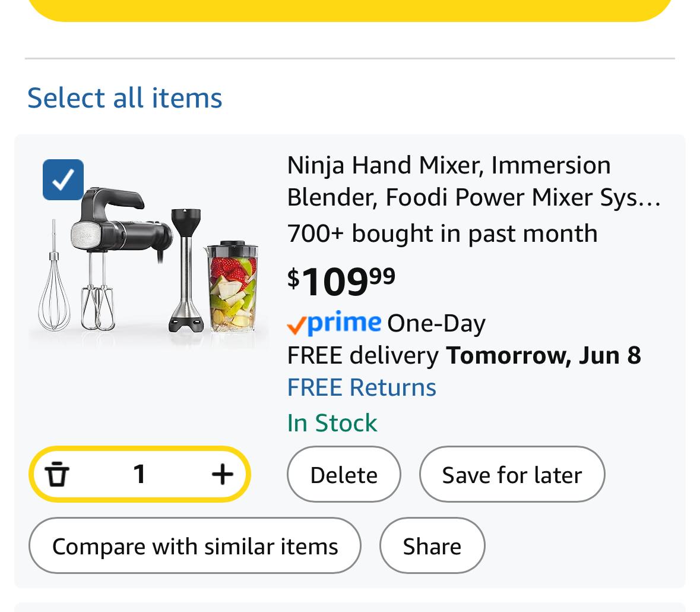Tap the fruit-filled blending cup in photo

[232, 288]
